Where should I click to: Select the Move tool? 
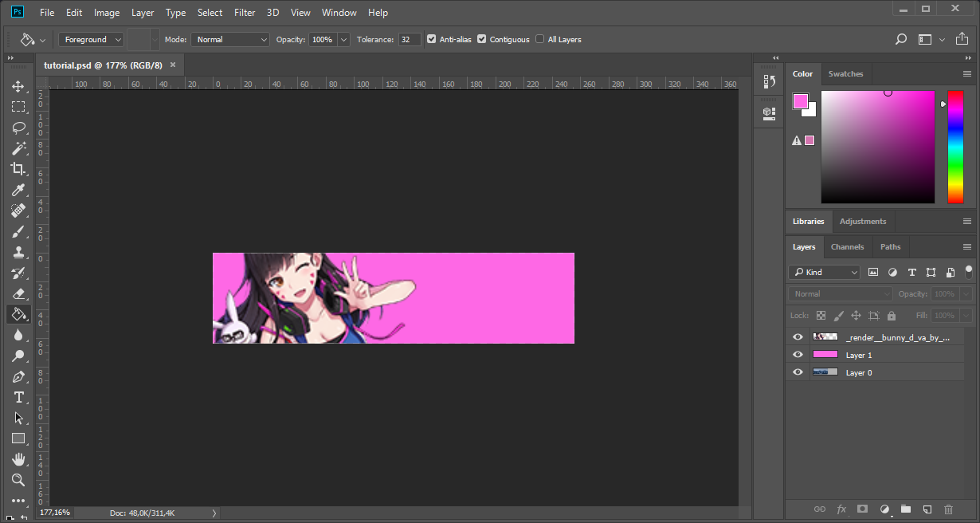coord(18,86)
